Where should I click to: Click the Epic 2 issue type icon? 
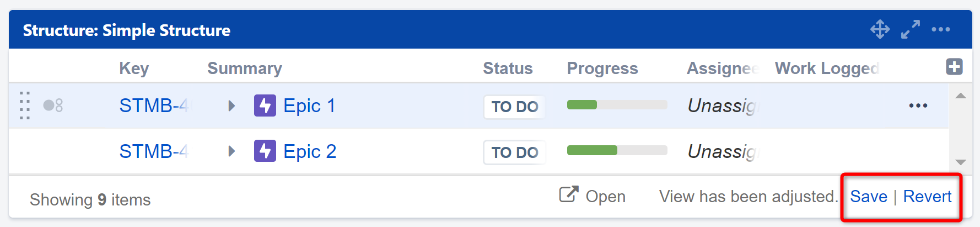pos(265,151)
